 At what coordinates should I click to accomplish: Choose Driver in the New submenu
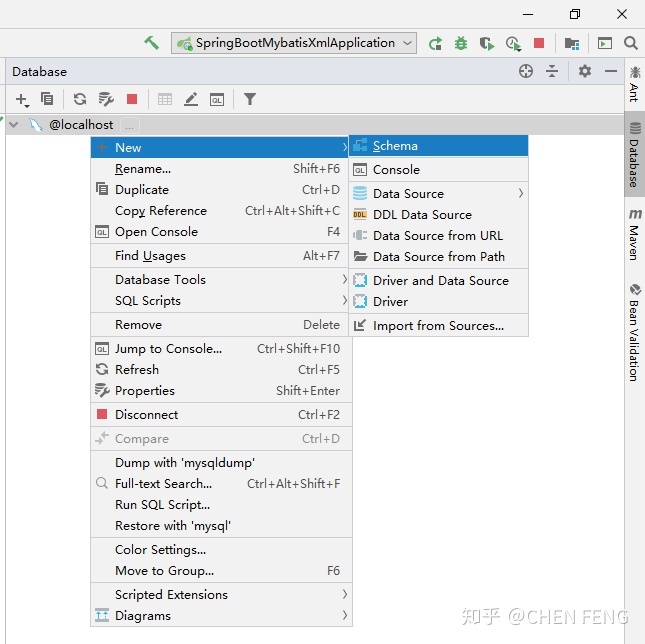[x=439, y=301]
